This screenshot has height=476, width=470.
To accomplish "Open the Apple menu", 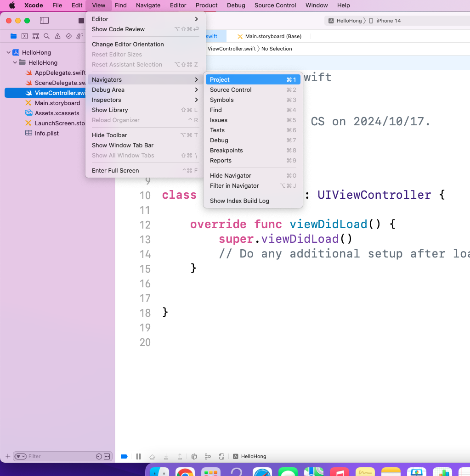I will [12, 5].
